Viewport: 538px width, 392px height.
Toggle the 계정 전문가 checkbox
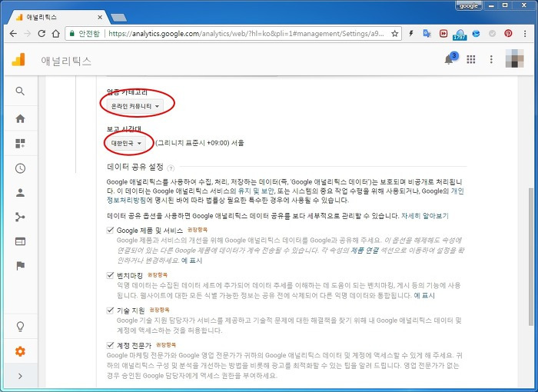point(110,345)
